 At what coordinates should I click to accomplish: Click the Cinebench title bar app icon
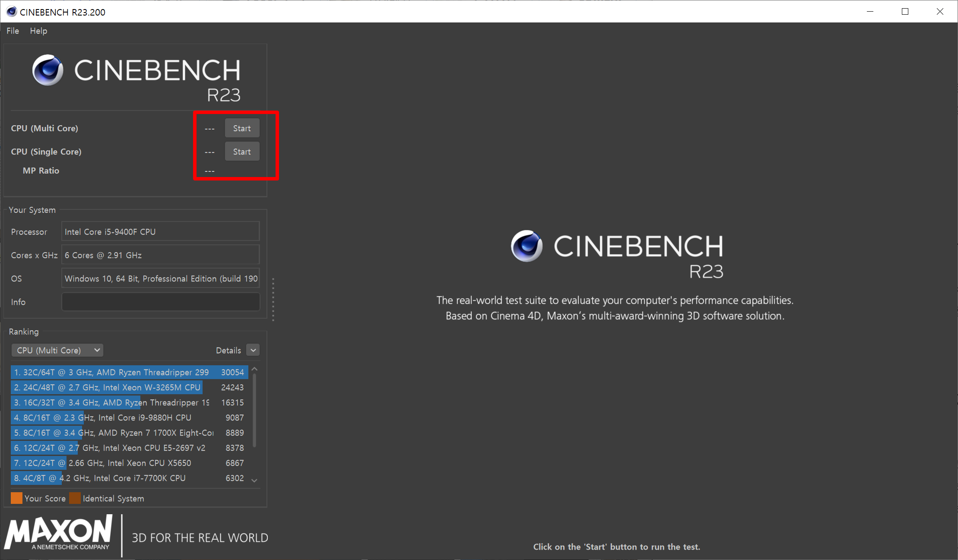click(12, 12)
